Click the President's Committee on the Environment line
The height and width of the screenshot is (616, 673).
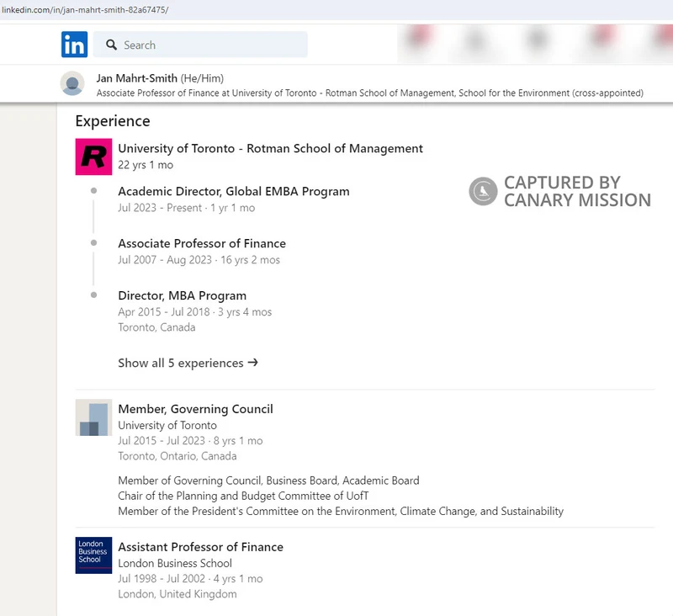click(341, 512)
